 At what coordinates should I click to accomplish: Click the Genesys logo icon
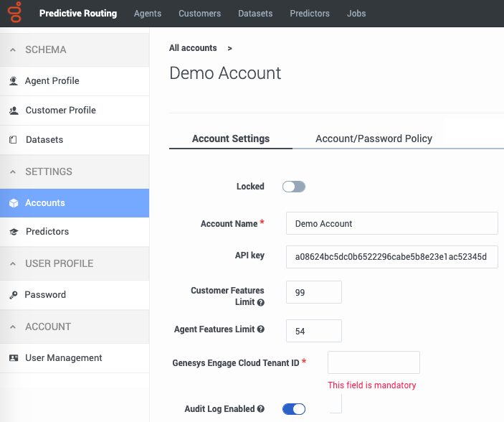15,12
